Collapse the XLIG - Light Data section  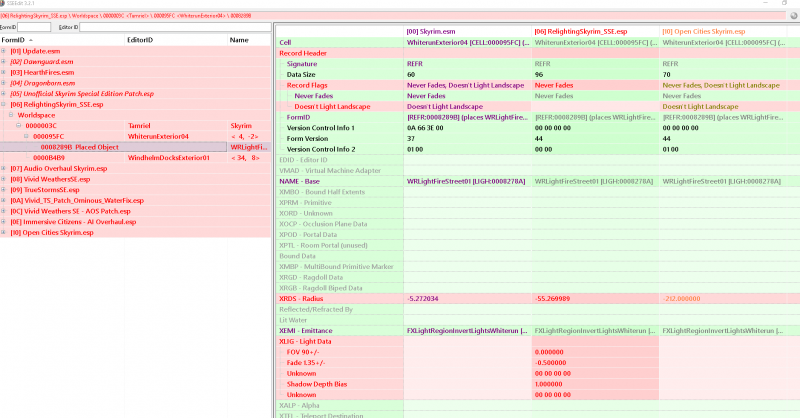[305, 341]
